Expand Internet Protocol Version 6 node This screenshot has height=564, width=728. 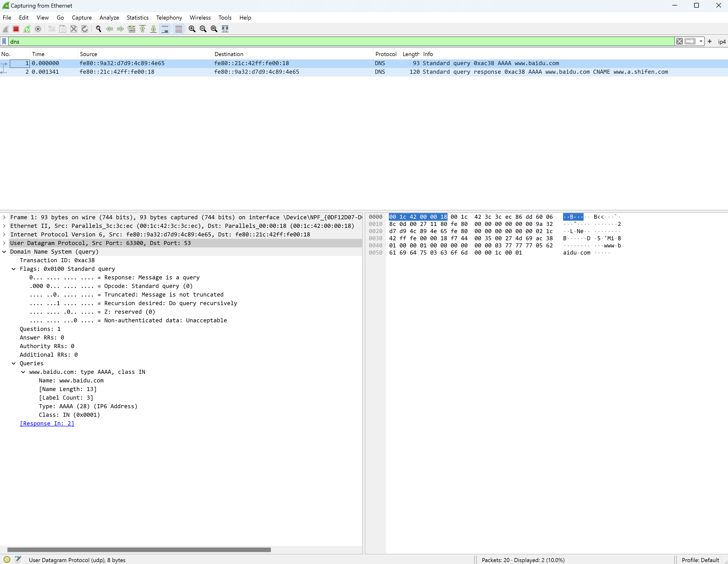[x=4, y=235]
